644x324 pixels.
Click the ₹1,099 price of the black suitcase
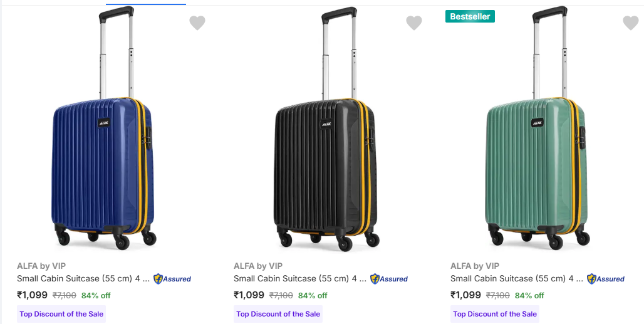(249, 295)
